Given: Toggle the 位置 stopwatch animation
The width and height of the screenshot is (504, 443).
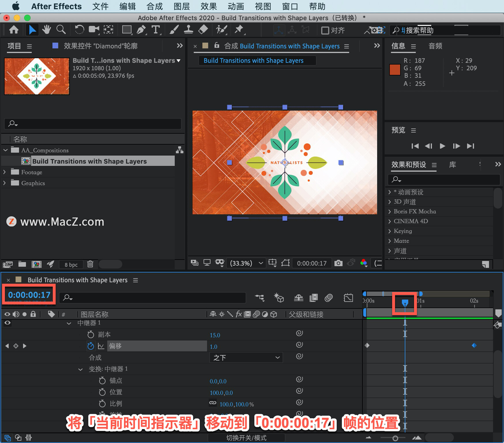Looking at the screenshot, I should 102,392.
